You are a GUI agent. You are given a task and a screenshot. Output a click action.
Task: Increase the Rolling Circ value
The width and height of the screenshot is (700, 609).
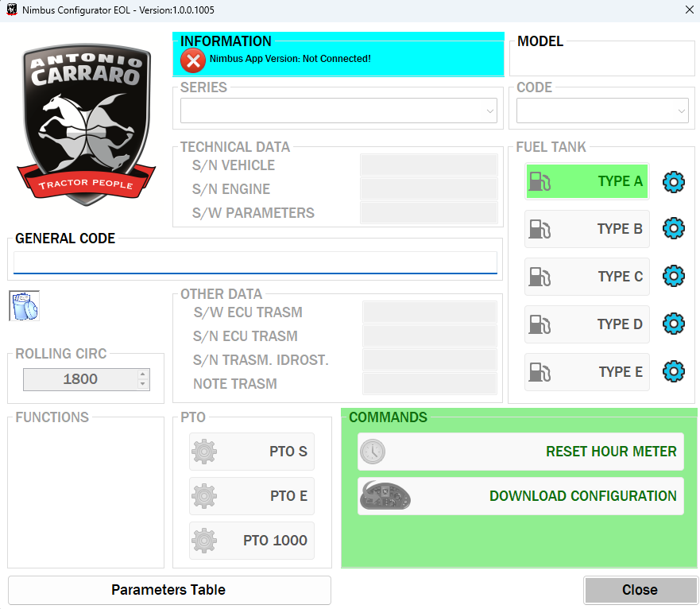[x=142, y=374]
